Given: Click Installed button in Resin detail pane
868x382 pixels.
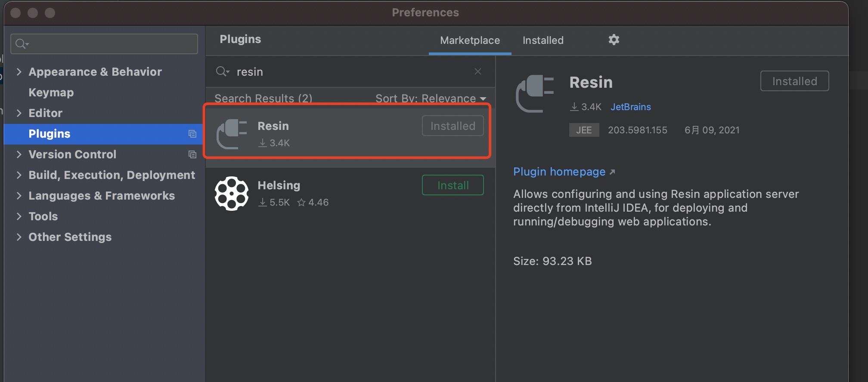Looking at the screenshot, I should point(794,81).
